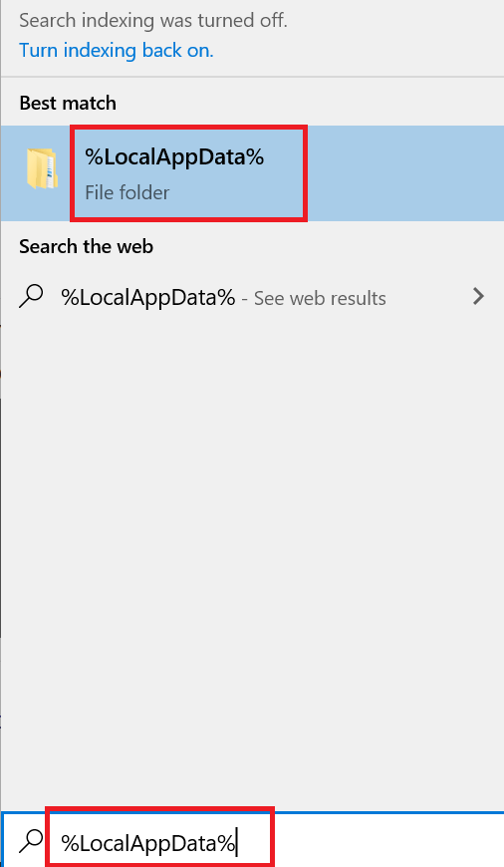Click the File folder subtitle under best match
This screenshot has height=867, width=504.
(127, 192)
